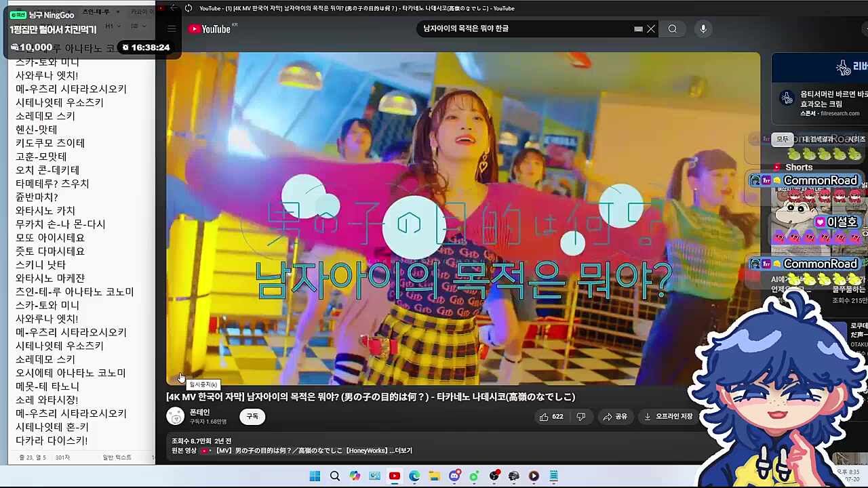Open Microsoft Edge from the taskbar

[414, 476]
